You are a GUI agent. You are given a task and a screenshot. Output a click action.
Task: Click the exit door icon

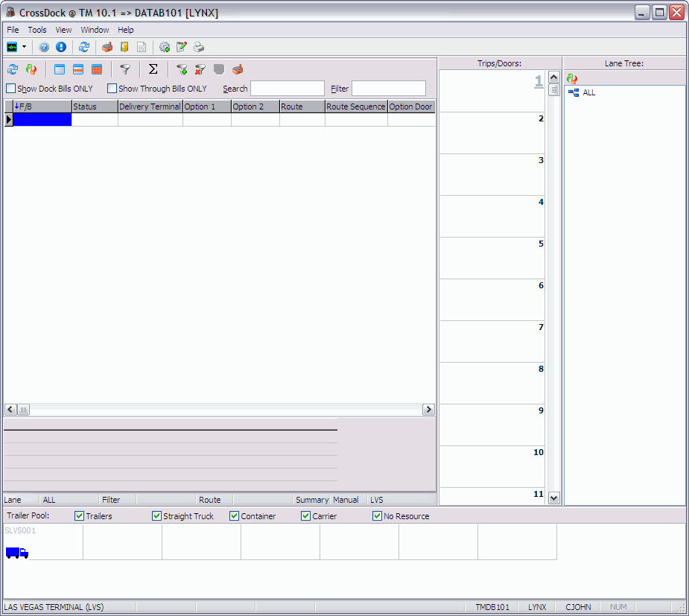click(x=125, y=47)
